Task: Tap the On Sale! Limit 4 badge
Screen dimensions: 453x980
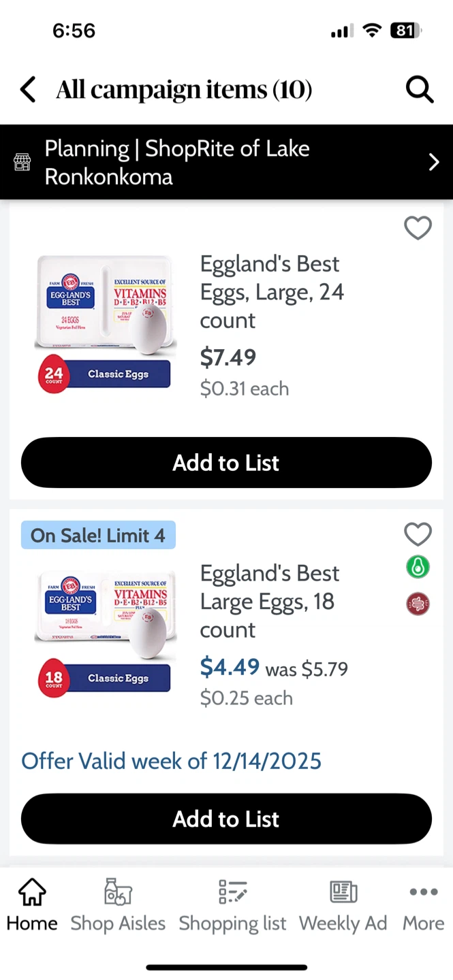Action: 98,535
